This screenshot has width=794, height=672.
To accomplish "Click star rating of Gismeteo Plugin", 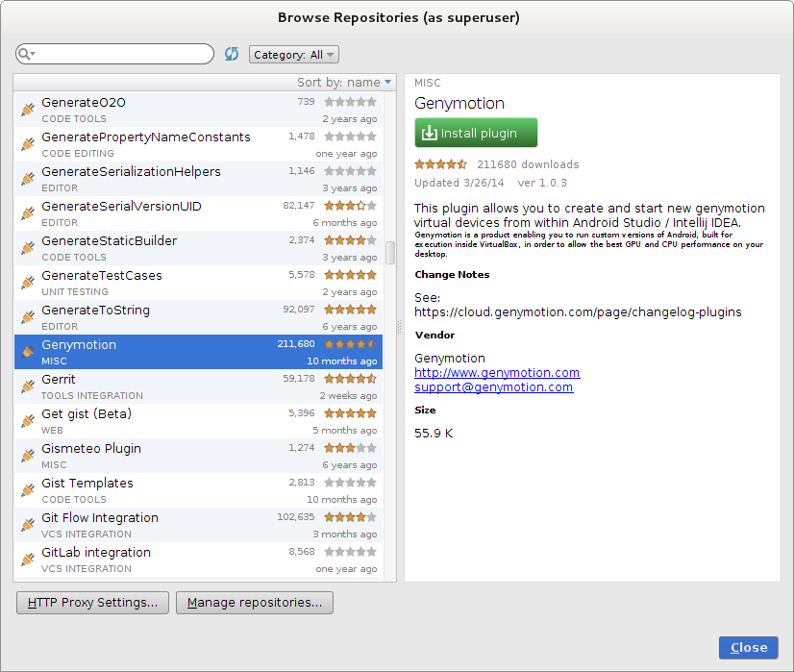I will 351,448.
